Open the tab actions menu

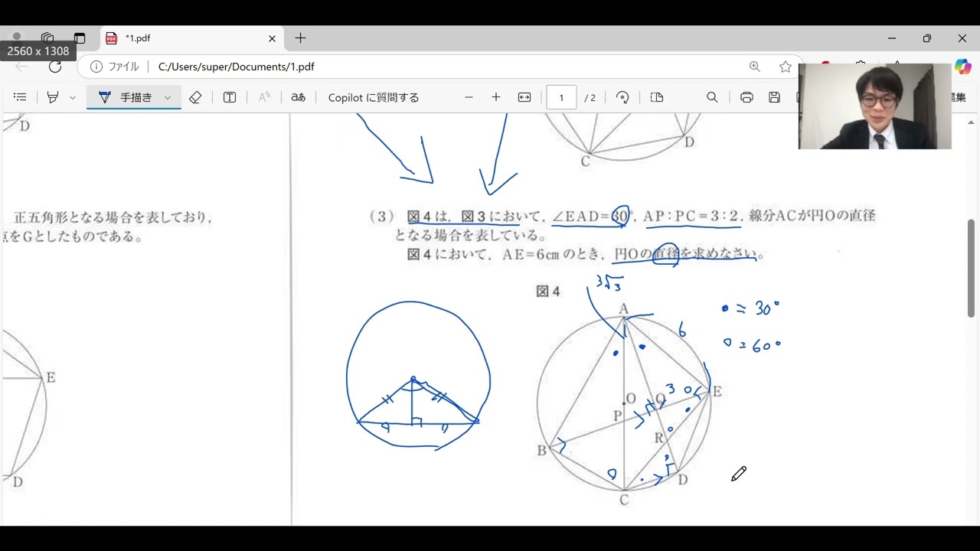pyautogui.click(x=80, y=38)
